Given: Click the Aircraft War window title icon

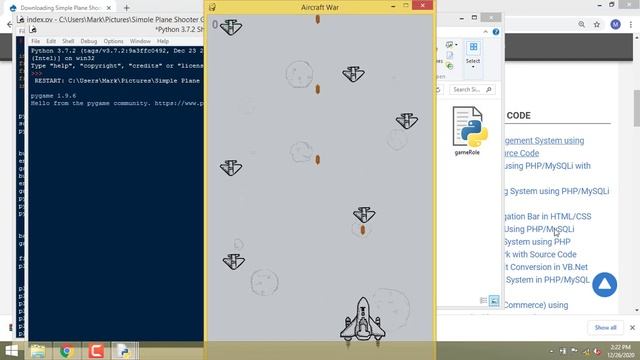Looking at the screenshot, I should coord(212,7).
